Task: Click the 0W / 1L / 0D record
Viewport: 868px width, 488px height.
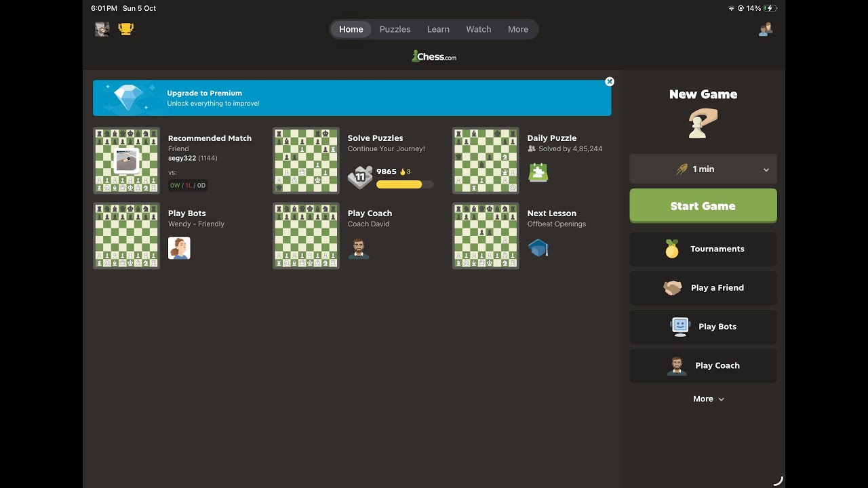Action: pos(188,185)
